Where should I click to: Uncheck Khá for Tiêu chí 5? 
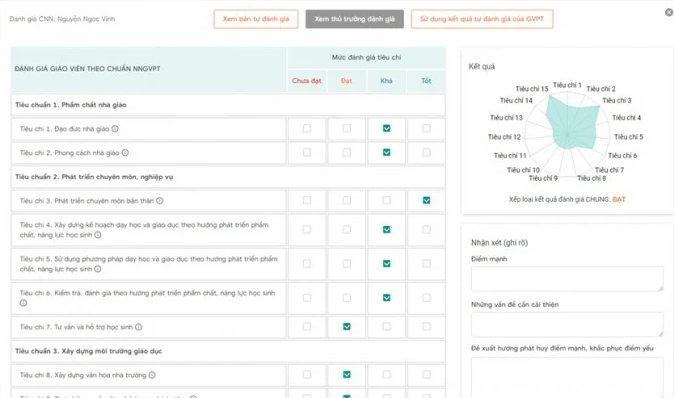point(386,263)
